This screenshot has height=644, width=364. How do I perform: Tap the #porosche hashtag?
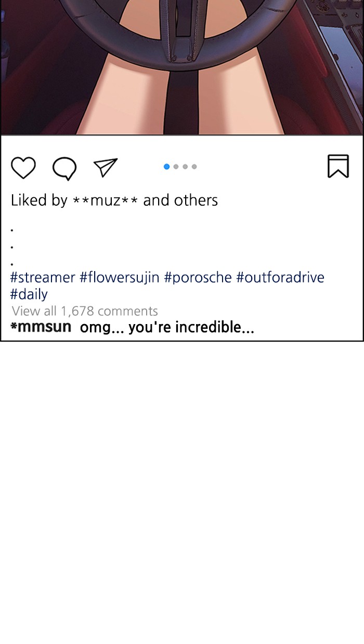click(198, 277)
